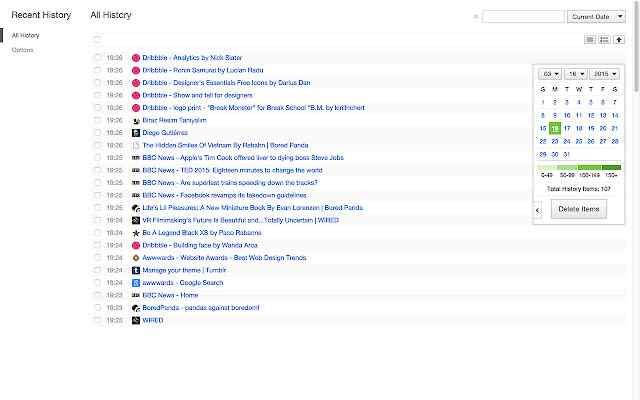Click the Google favicon beside awwwards - Google Search
The width and height of the screenshot is (640, 400).
click(136, 283)
